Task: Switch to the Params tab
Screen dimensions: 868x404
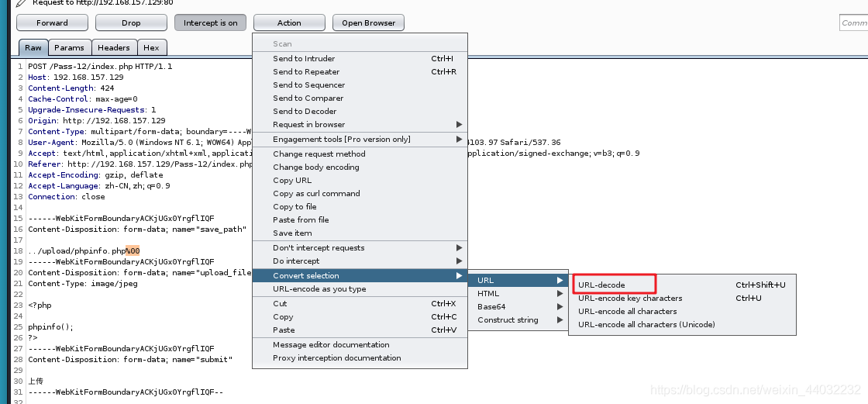Action: tap(69, 47)
